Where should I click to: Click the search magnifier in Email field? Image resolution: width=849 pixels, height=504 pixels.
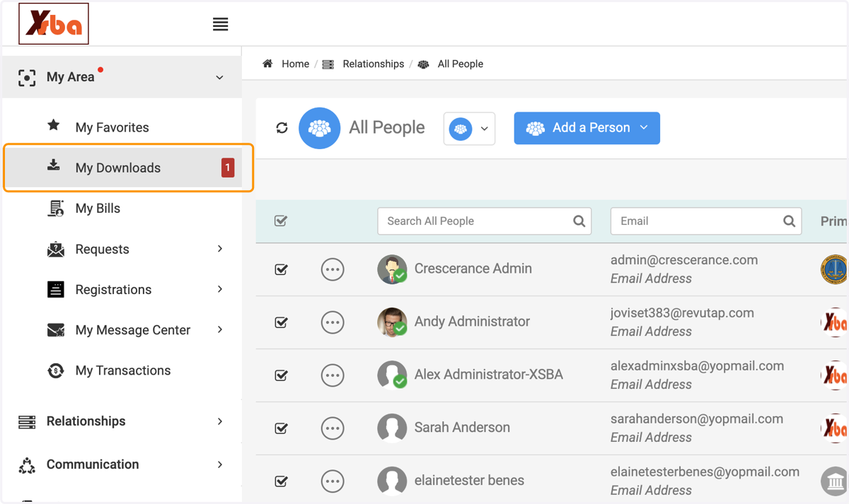(x=789, y=221)
